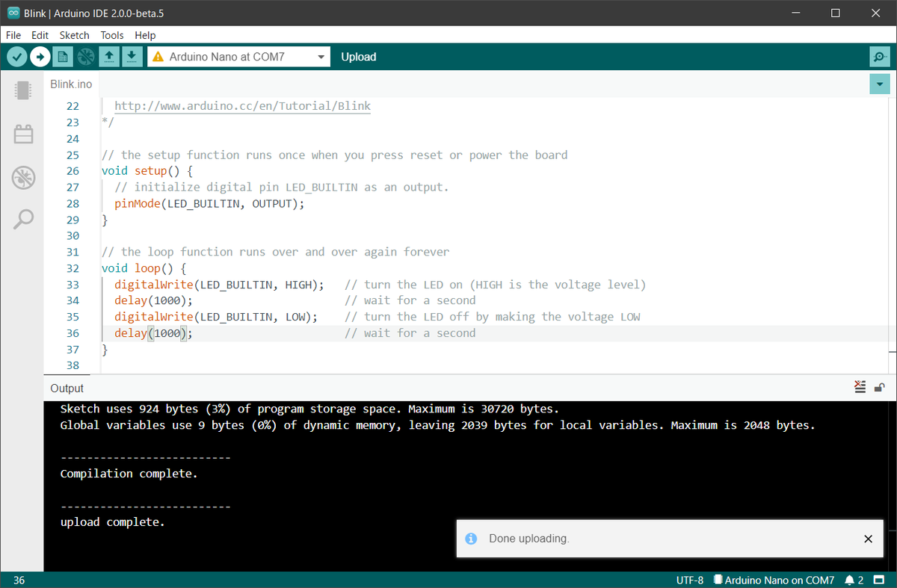The height and width of the screenshot is (588, 897).
Task: Click the Arduino logo in the title bar
Action: pyautogui.click(x=13, y=13)
